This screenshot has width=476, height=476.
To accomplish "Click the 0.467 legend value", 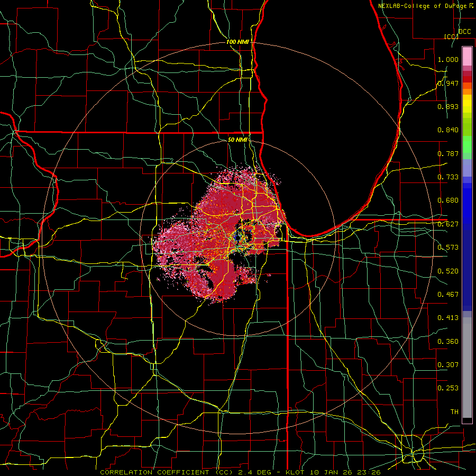I will pos(448,295).
